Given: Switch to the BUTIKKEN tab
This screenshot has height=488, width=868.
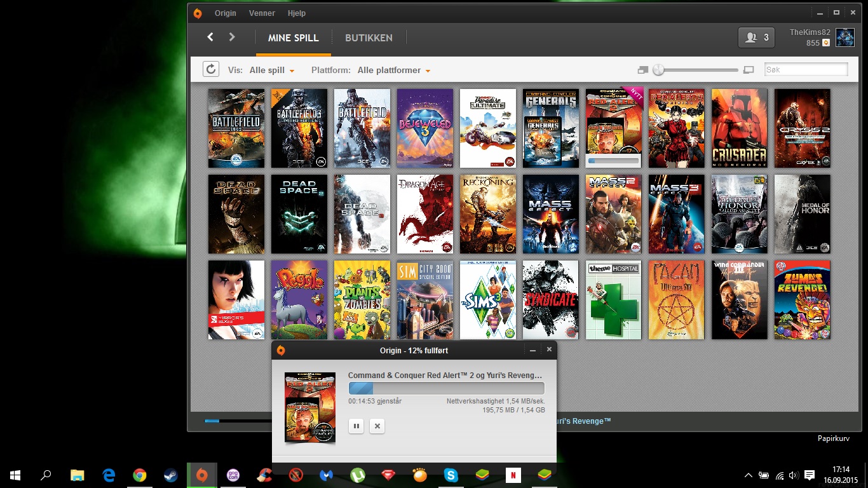Looking at the screenshot, I should [x=369, y=38].
